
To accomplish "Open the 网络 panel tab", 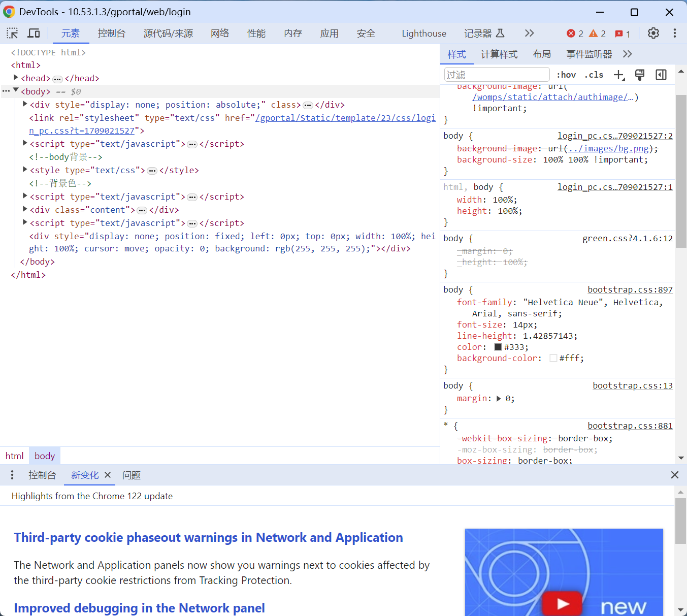I will click(x=220, y=34).
